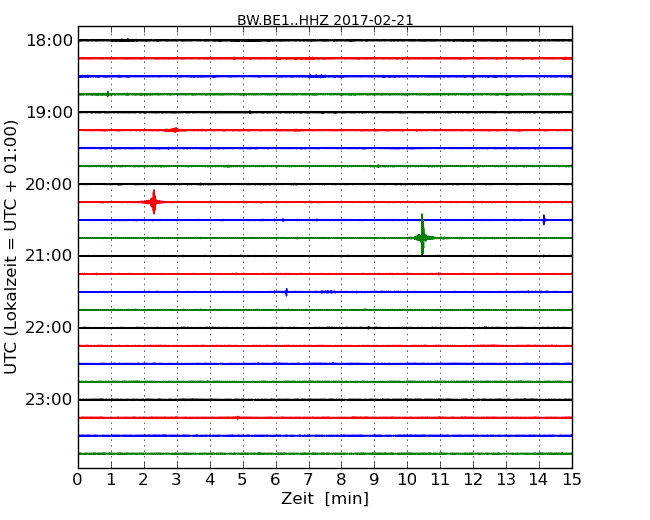
Task: Click the x-axis tick label 13
Action: click(x=506, y=480)
